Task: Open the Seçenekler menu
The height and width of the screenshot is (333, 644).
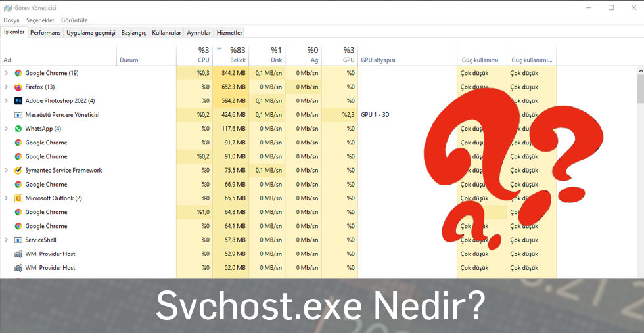Action: (x=40, y=20)
